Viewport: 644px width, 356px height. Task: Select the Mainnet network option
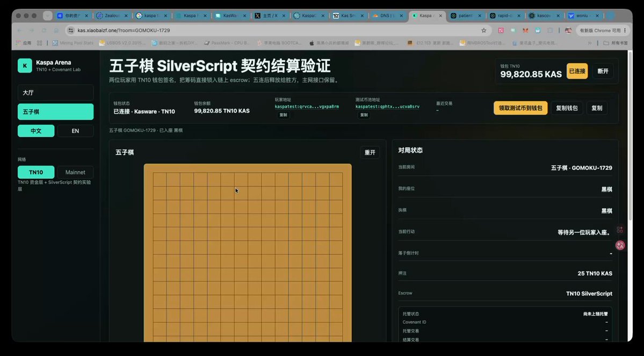coord(75,172)
